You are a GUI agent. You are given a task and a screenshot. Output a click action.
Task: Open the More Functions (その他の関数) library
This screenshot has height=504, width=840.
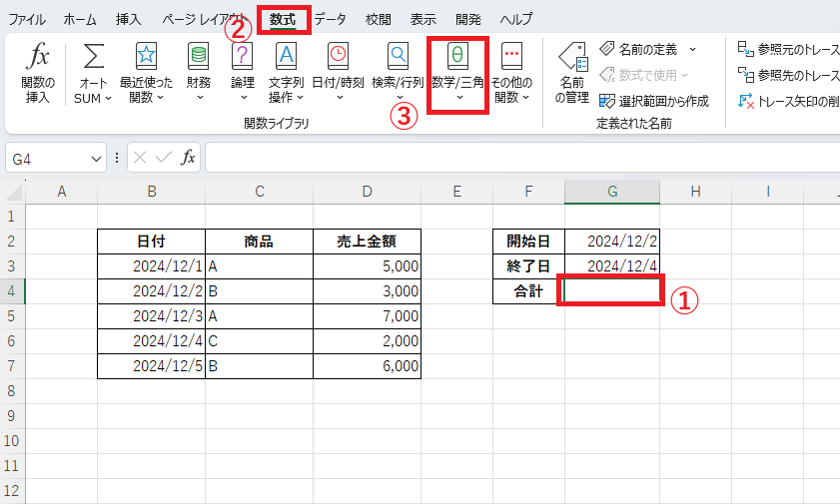click(511, 73)
